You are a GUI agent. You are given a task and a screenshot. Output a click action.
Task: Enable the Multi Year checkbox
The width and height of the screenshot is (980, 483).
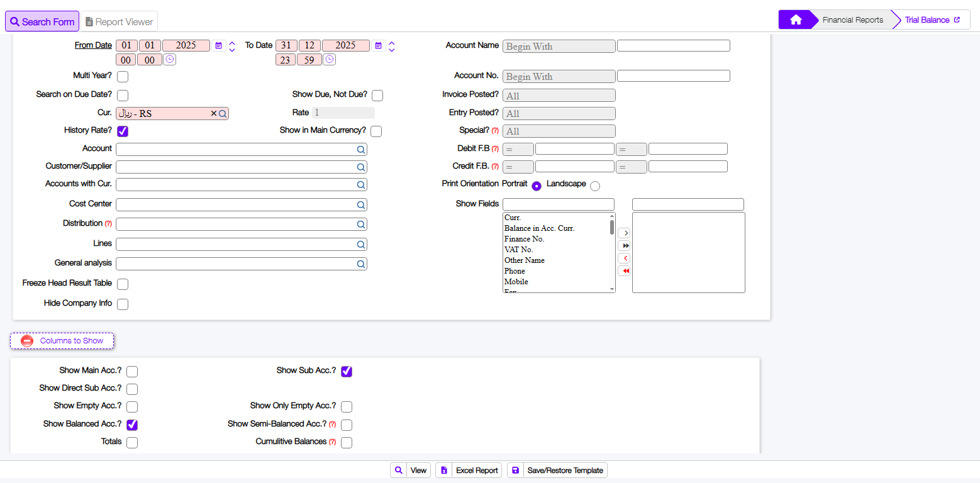[123, 77]
